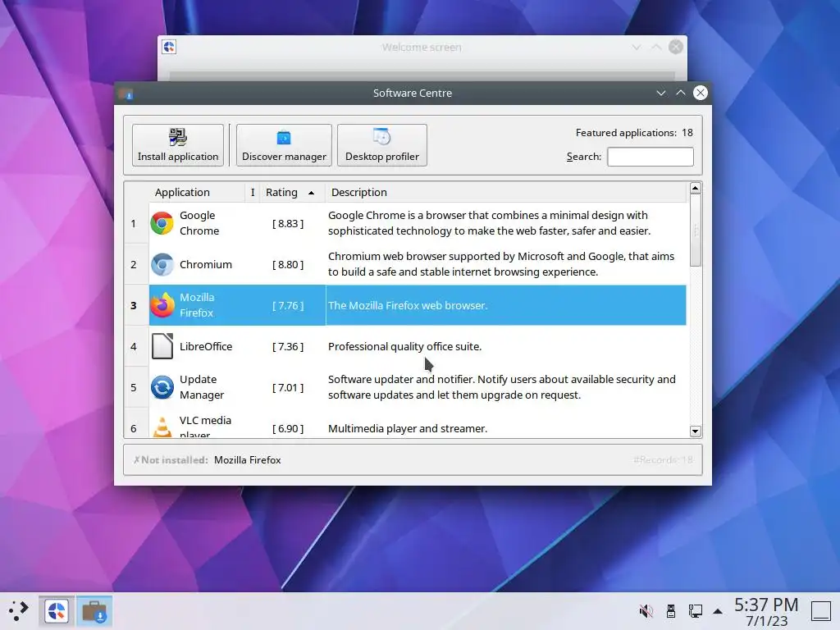The image size is (840, 630).
Task: Launch the Desktop profiler
Action: click(382, 145)
